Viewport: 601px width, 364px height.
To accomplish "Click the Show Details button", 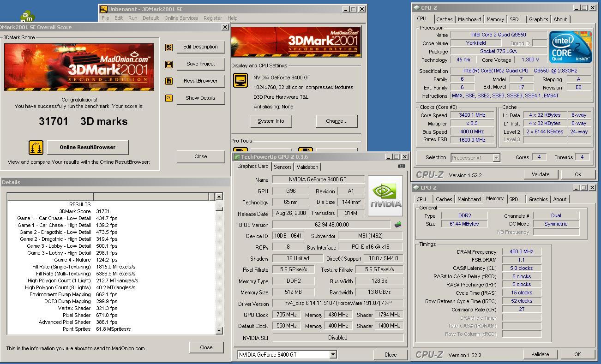I will click(200, 98).
